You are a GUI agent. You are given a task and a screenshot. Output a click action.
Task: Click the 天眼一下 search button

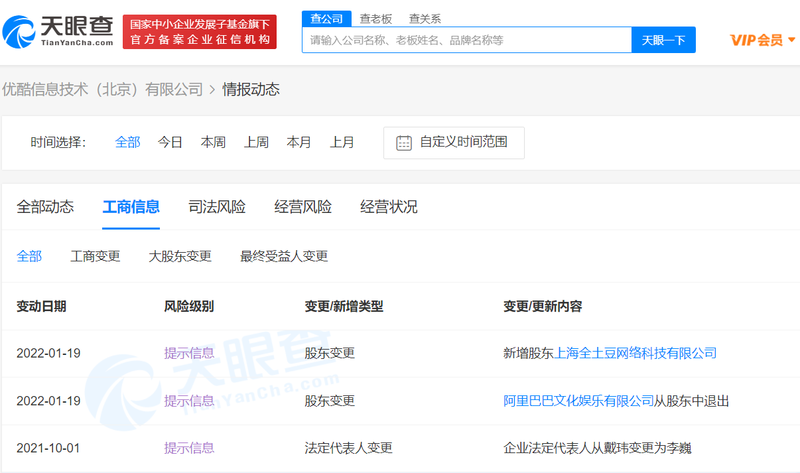[x=663, y=40]
